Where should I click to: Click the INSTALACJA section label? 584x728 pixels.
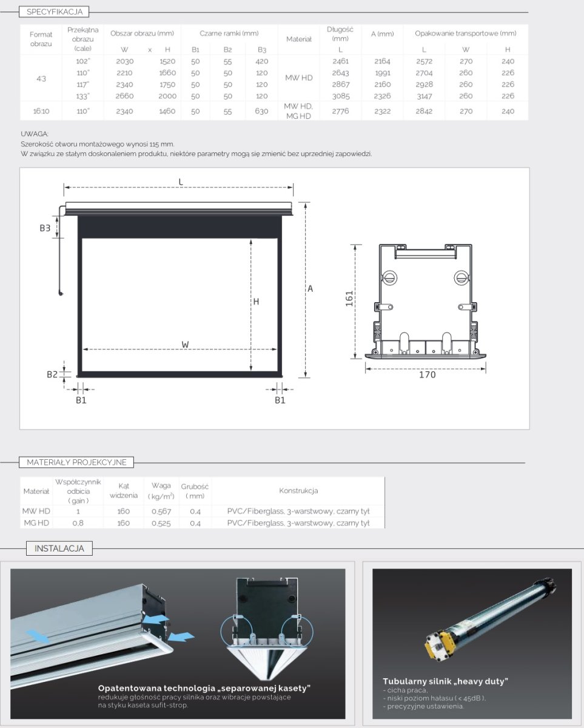[x=59, y=549]
